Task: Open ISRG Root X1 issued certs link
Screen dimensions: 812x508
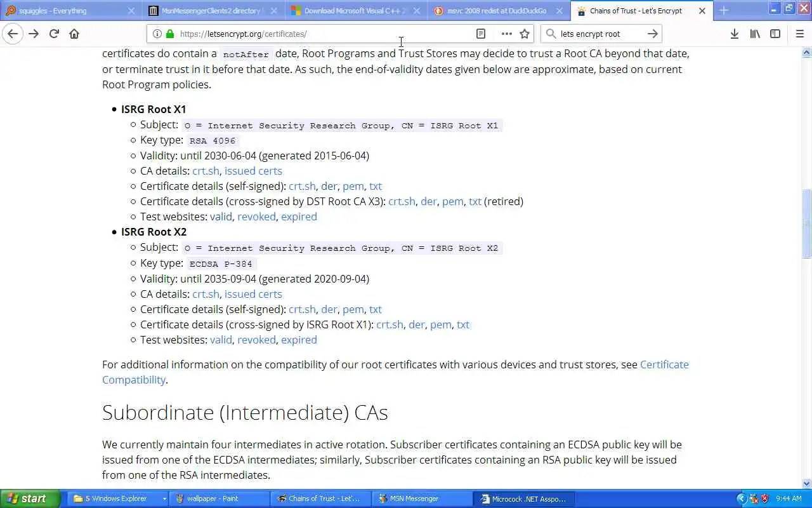Action: (253, 171)
